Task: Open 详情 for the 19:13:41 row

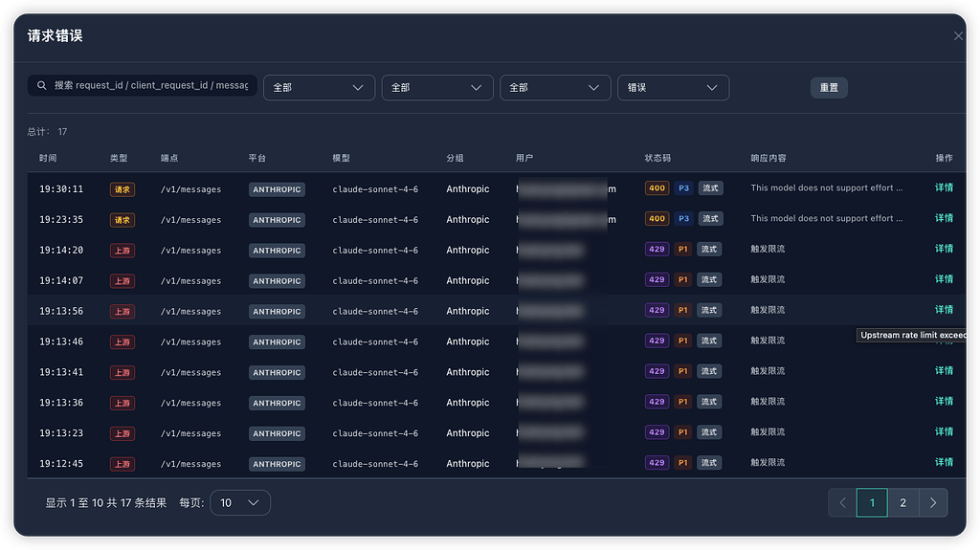Action: [944, 370]
